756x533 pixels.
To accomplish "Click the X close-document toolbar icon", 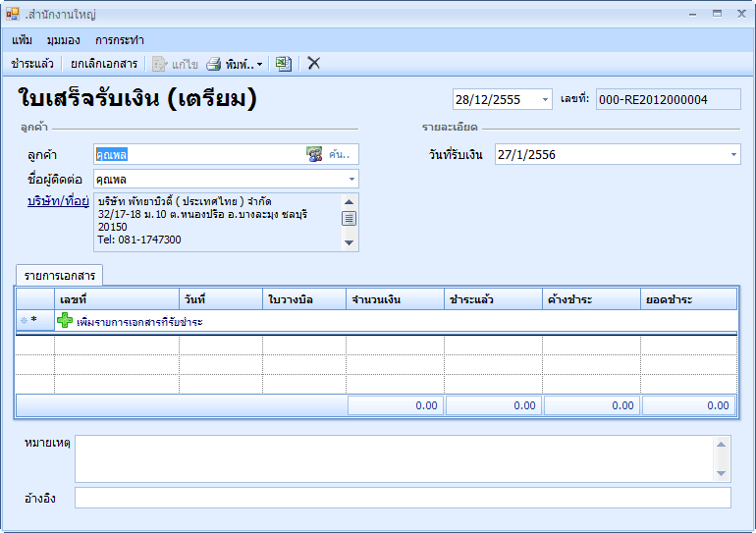I will pos(314,64).
